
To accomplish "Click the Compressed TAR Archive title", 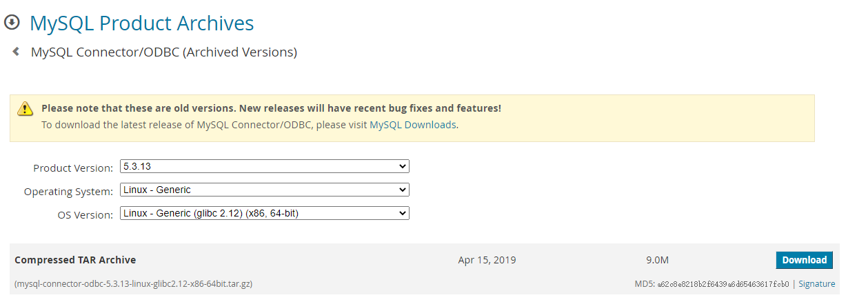I will point(75,260).
